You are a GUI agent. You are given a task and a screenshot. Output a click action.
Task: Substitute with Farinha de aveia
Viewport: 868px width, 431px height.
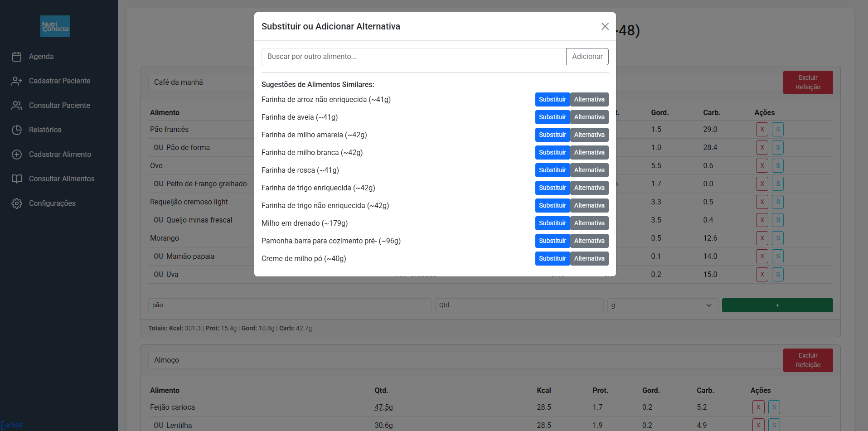pos(552,117)
